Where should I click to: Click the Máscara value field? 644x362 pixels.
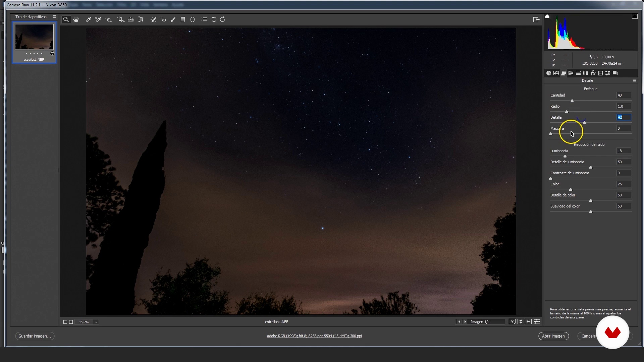[x=624, y=128]
